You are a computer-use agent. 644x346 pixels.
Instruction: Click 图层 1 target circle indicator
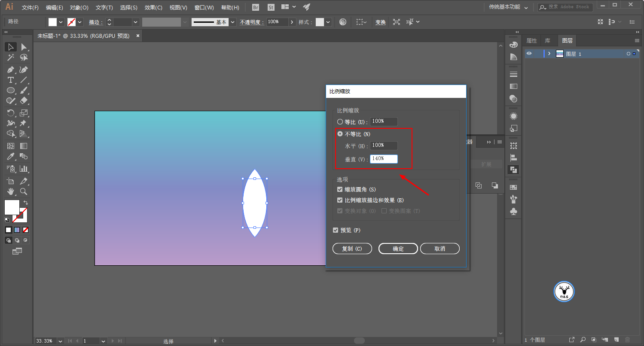click(x=628, y=54)
